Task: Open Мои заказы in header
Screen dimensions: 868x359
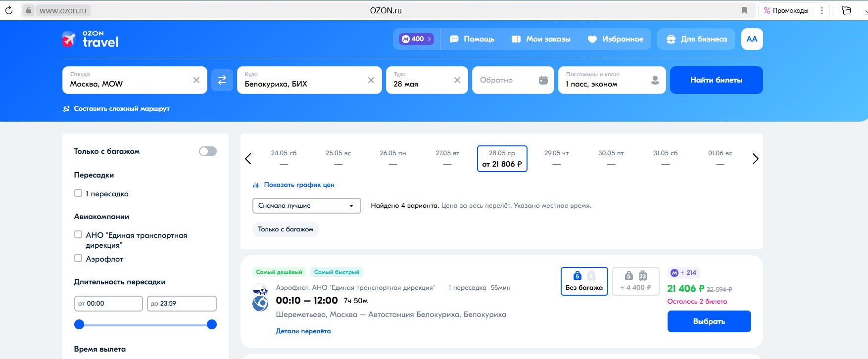Action: (x=541, y=39)
